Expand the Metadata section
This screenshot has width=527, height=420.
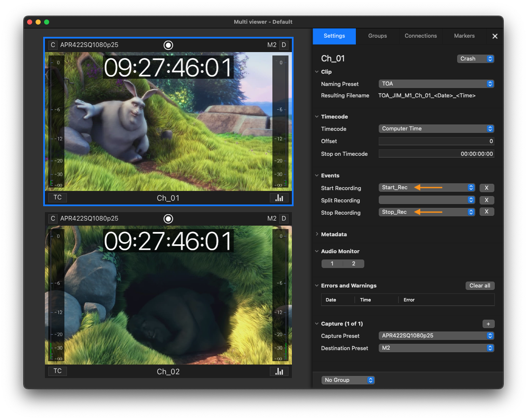[316, 234]
